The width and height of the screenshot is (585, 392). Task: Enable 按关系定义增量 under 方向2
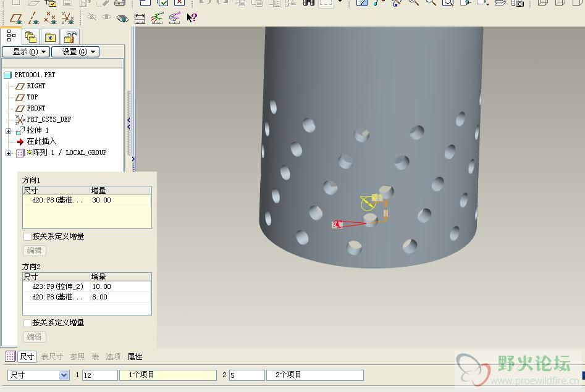(27, 323)
